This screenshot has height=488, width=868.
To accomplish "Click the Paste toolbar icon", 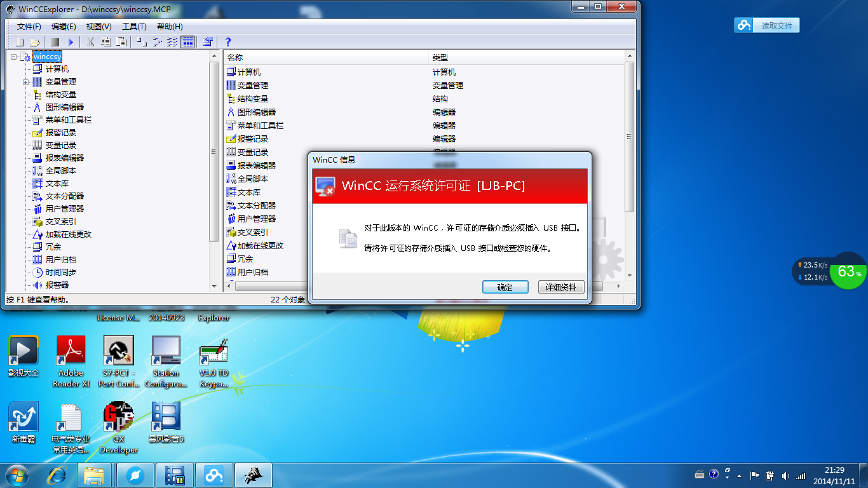I will [121, 42].
